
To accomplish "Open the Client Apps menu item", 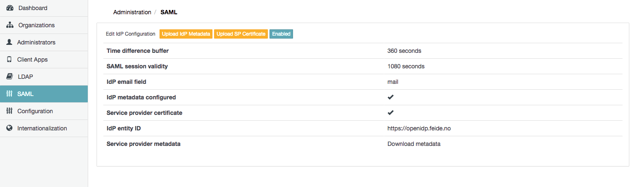I will [x=32, y=60].
